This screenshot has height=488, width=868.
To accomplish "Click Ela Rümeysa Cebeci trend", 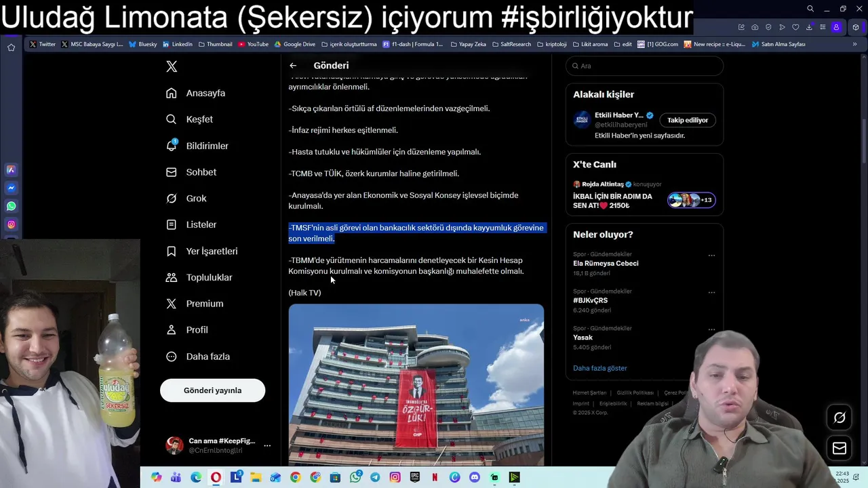I will (606, 263).
